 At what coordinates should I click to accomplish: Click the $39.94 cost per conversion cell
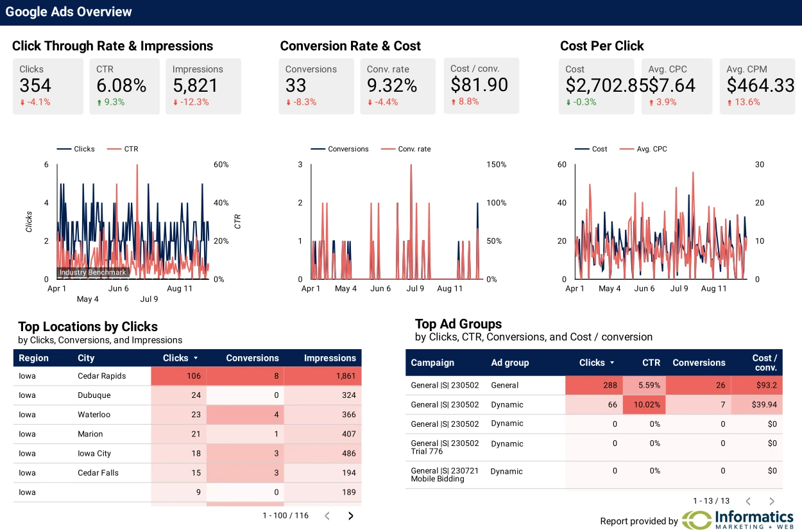pyautogui.click(x=757, y=404)
